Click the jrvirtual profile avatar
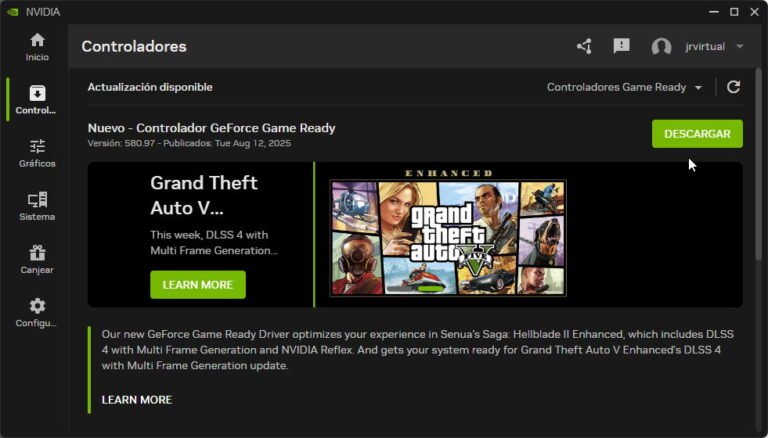Viewport: 768px width, 438px height. point(661,47)
